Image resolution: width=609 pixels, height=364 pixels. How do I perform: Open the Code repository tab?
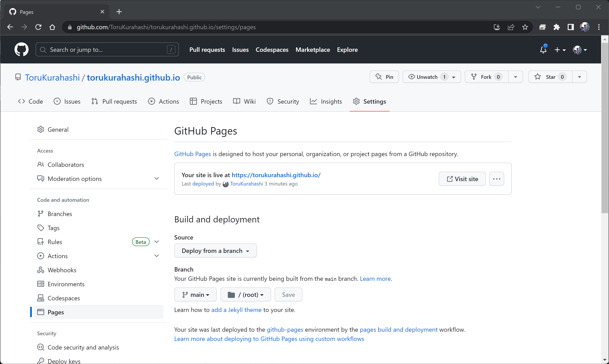tap(31, 101)
